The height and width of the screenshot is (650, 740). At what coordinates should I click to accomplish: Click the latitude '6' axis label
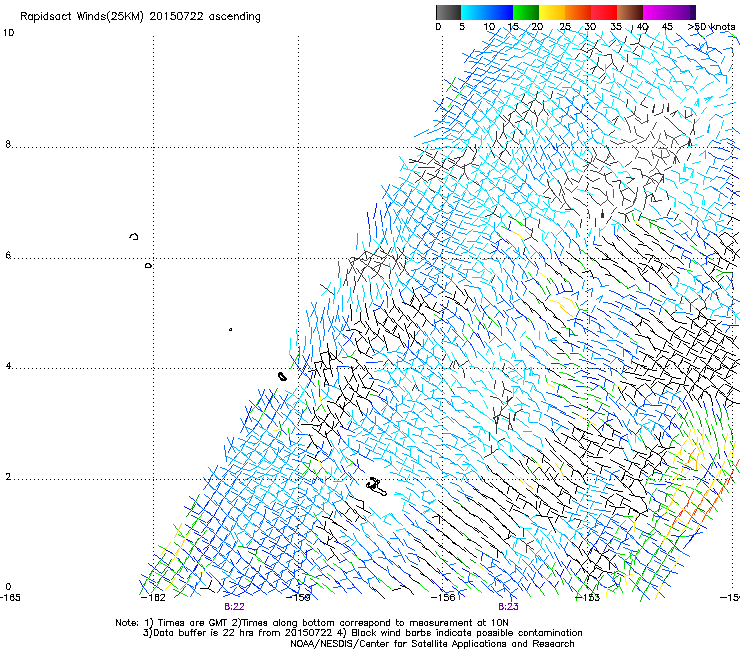pos(8,255)
